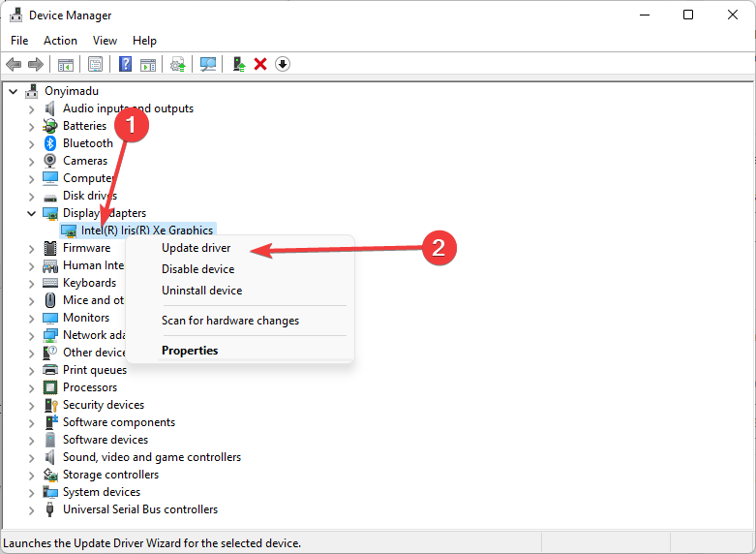This screenshot has width=756, height=554.
Task: Click the Keyboards category icon
Action: point(50,283)
